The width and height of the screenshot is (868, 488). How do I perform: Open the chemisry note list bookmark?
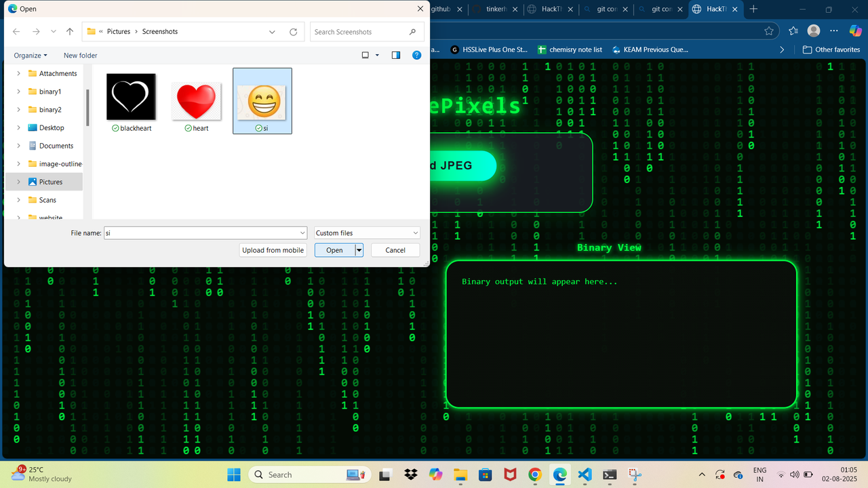point(570,49)
